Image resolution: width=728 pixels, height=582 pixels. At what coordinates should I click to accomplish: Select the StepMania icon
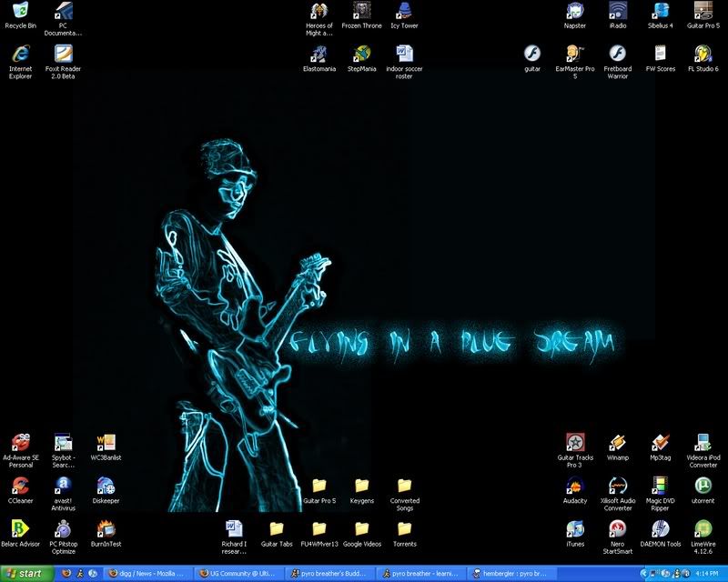[361, 54]
